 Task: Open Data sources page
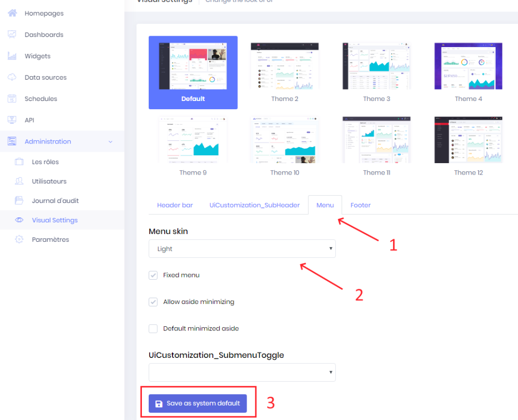point(46,77)
